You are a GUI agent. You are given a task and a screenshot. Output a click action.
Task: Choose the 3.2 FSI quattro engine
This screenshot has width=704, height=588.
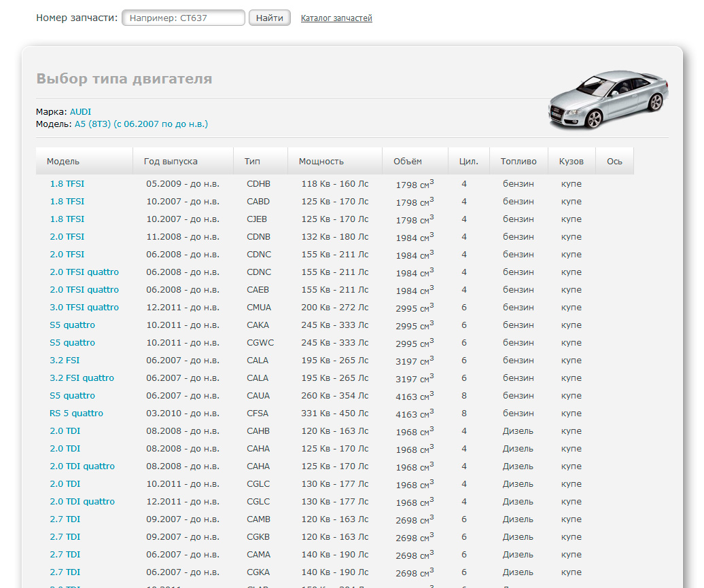(82, 378)
